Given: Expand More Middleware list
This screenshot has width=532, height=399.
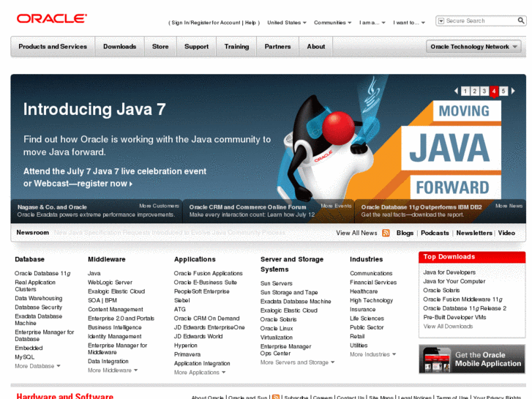Looking at the screenshot, I should pos(113,370).
